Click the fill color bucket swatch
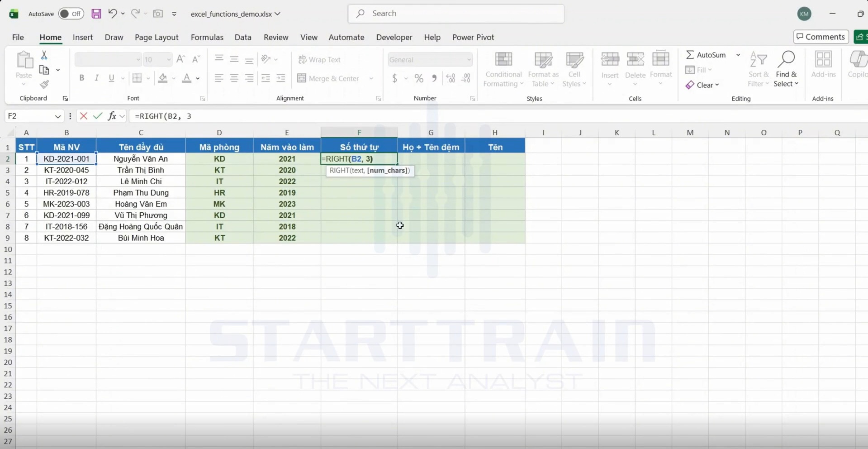This screenshot has width=868, height=449. [x=163, y=78]
